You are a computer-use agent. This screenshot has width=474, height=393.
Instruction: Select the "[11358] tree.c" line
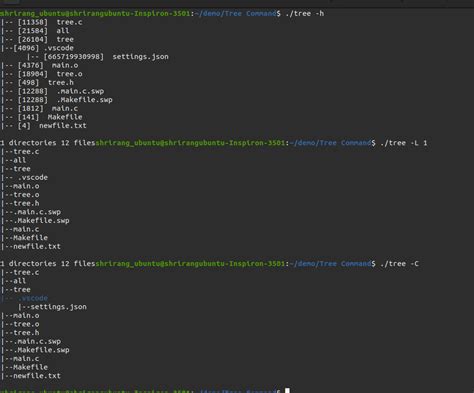pos(42,22)
